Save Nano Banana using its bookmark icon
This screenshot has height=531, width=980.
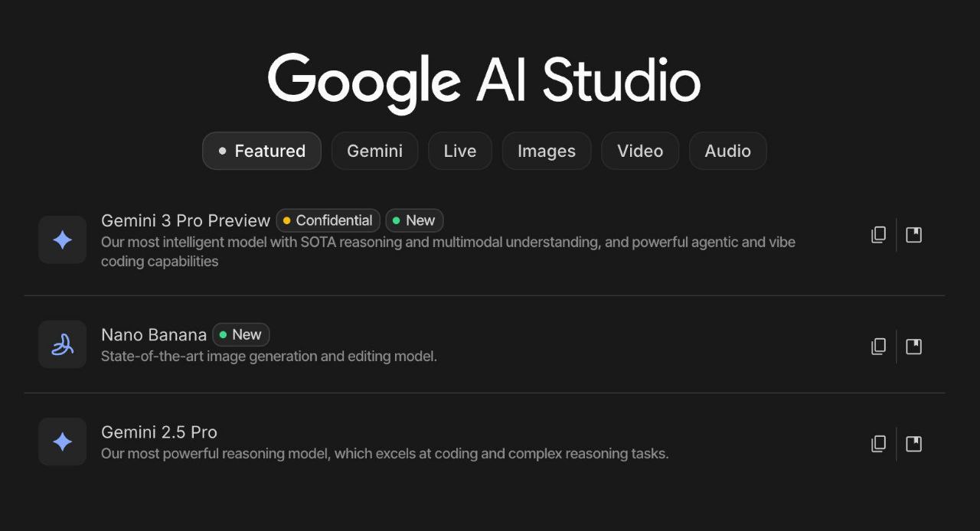913,346
